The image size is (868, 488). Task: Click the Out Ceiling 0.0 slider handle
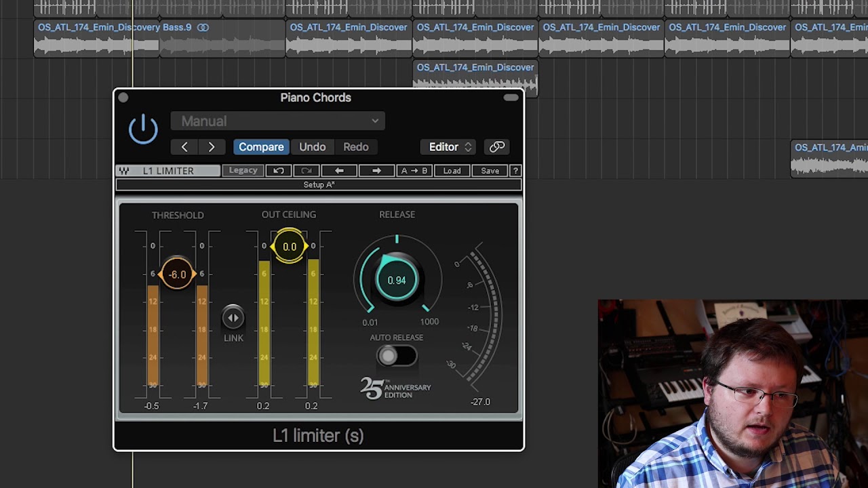click(290, 247)
